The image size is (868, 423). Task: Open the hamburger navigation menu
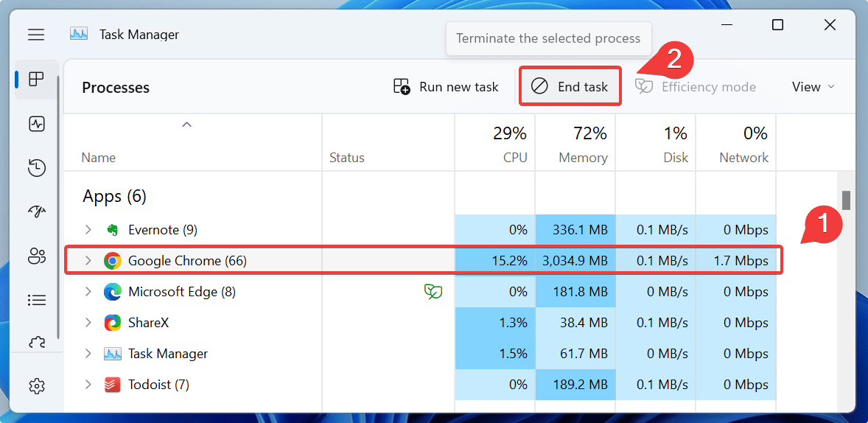pyautogui.click(x=37, y=35)
